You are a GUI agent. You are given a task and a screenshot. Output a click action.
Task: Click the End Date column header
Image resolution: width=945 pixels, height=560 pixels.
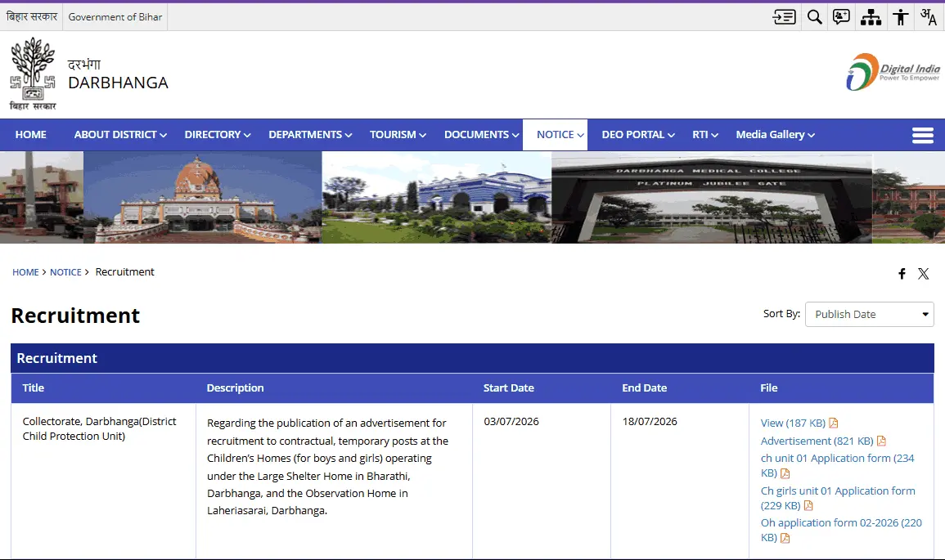644,388
